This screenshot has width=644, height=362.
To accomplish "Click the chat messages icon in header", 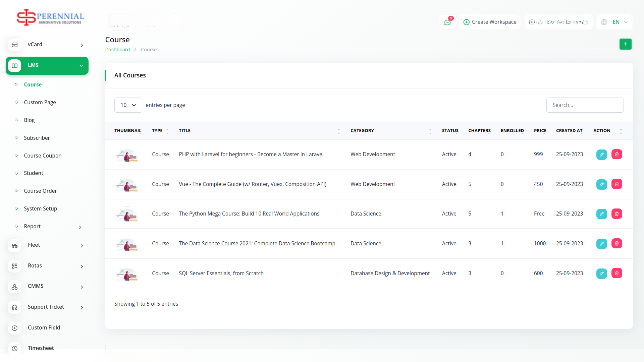I will (447, 22).
